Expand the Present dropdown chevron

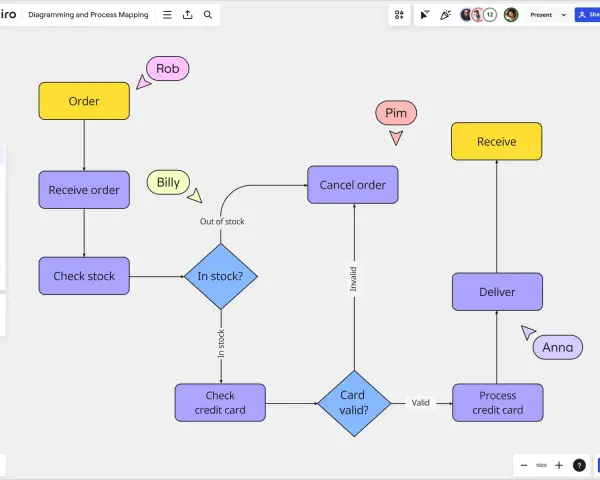(564, 15)
